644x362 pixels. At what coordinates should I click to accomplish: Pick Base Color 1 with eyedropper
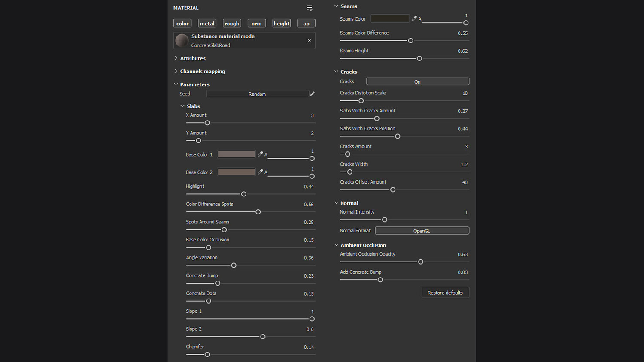point(260,154)
